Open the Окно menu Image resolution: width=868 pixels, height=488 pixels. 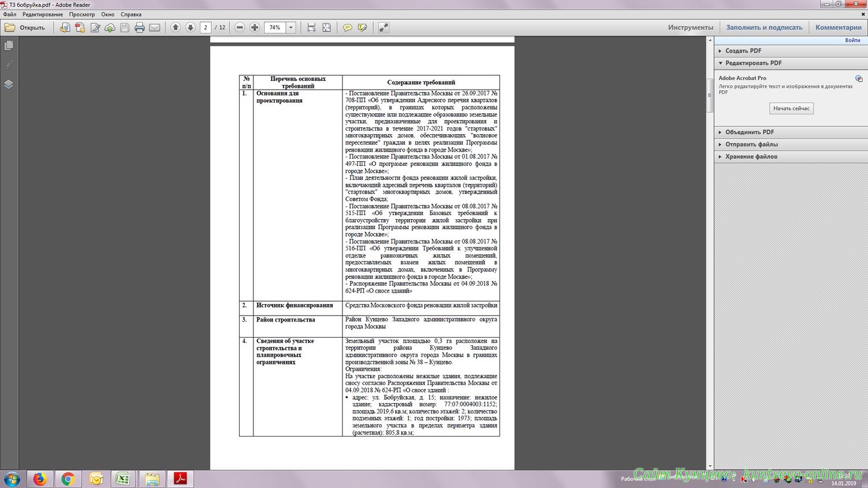[108, 14]
